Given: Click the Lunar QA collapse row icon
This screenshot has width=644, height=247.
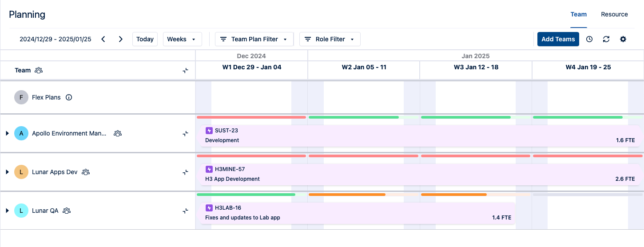Looking at the screenshot, I should (186, 211).
